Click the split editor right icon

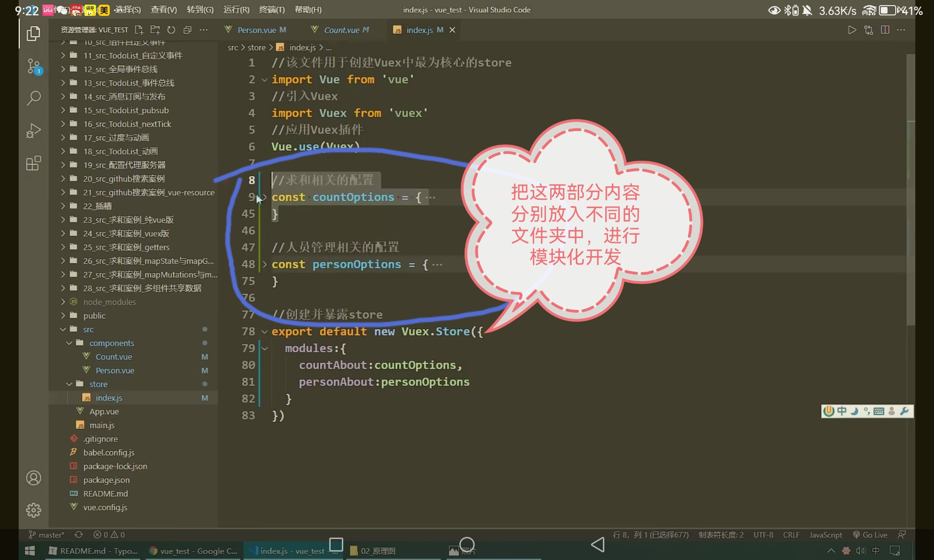[884, 30]
